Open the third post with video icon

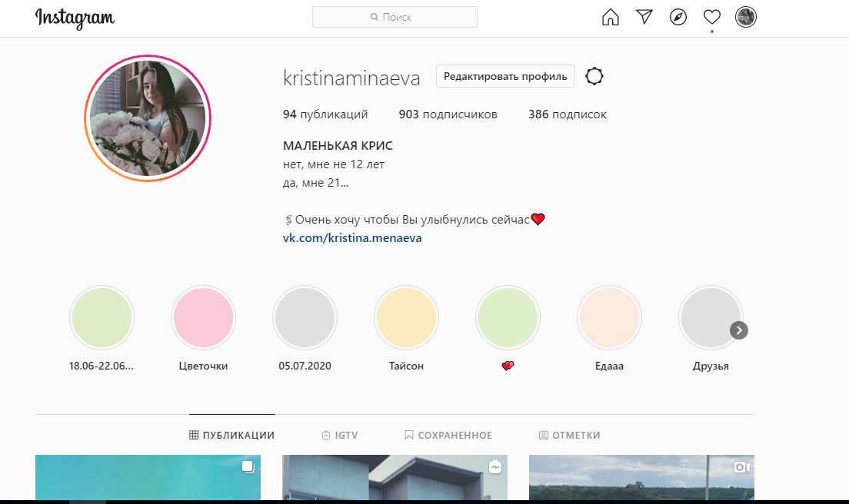[x=641, y=478]
